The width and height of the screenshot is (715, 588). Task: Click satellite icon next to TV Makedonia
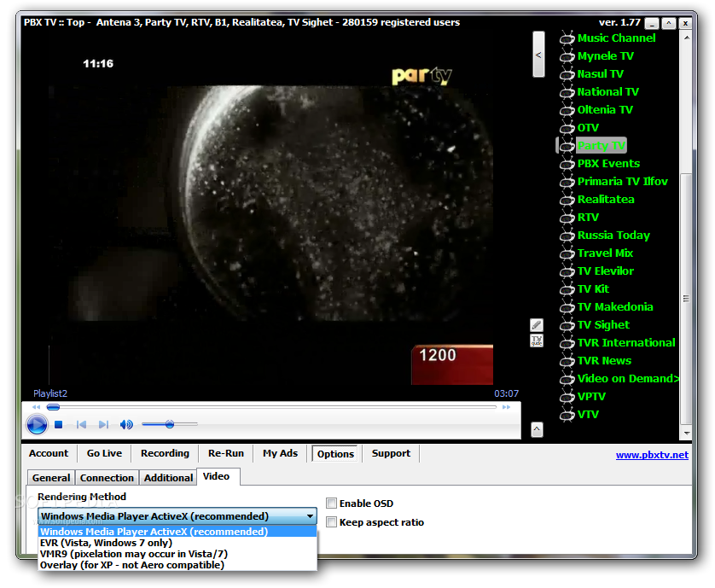[x=567, y=307]
